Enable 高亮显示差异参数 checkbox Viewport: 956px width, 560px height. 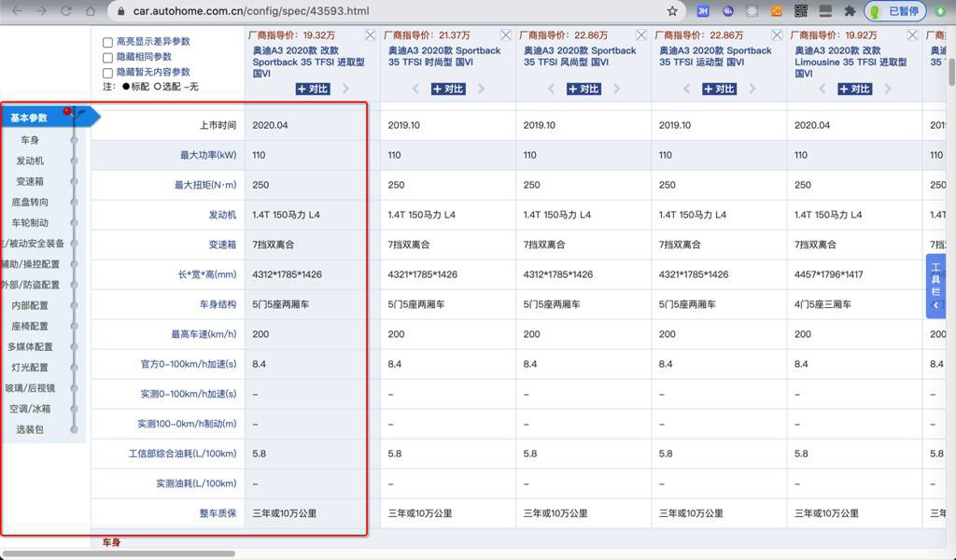point(108,42)
